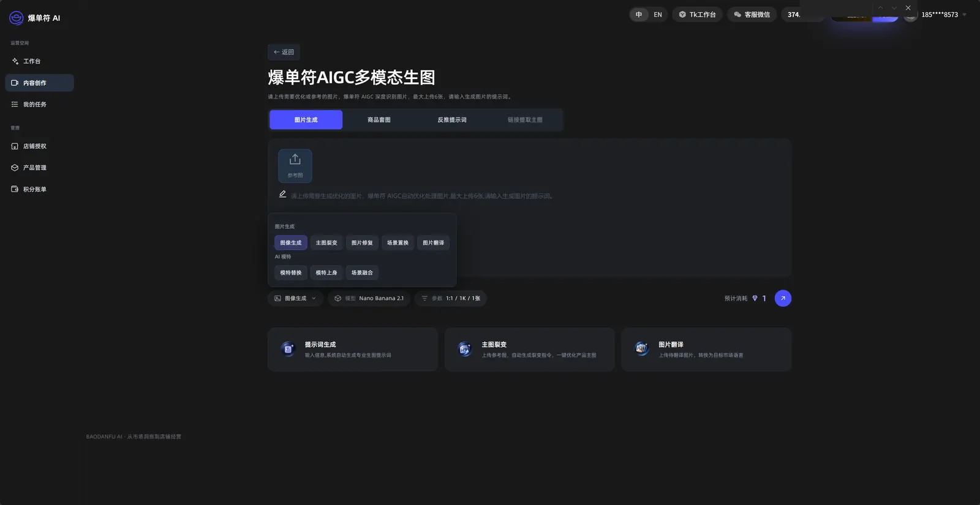Open 产品管理 in the sidebar
Screen dimensions: 980x505
39,168
